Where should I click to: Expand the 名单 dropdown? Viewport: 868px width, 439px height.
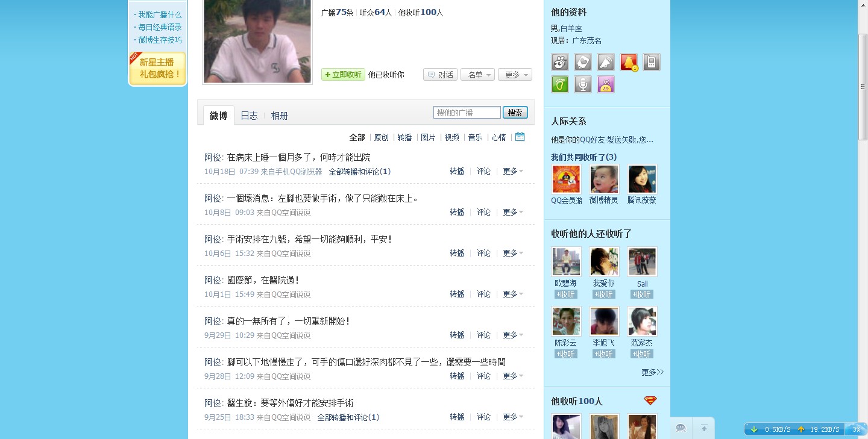coord(478,75)
